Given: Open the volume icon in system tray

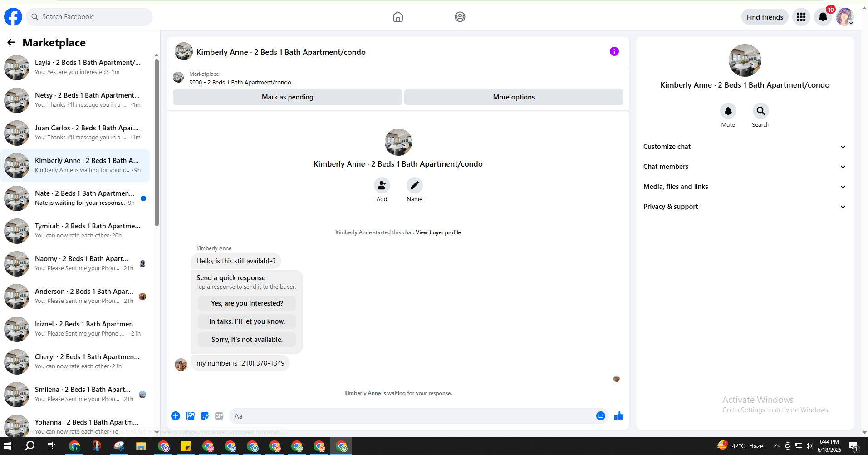Looking at the screenshot, I should pos(809,446).
